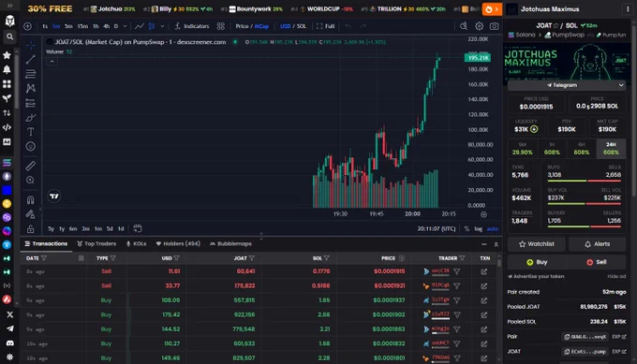Viewport: 637px width, 364px height.
Task: Select the trend line drawing tool
Action: click(31, 60)
